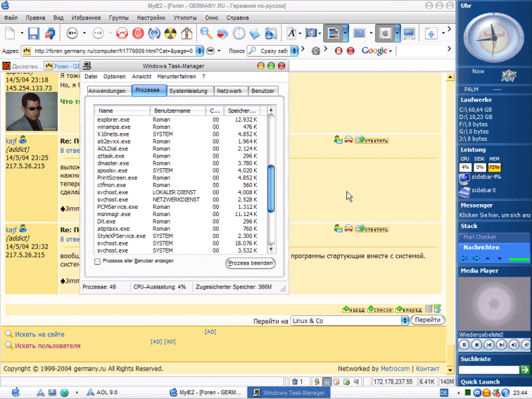Click the Now weather icon in sidebar

pos(509,75)
